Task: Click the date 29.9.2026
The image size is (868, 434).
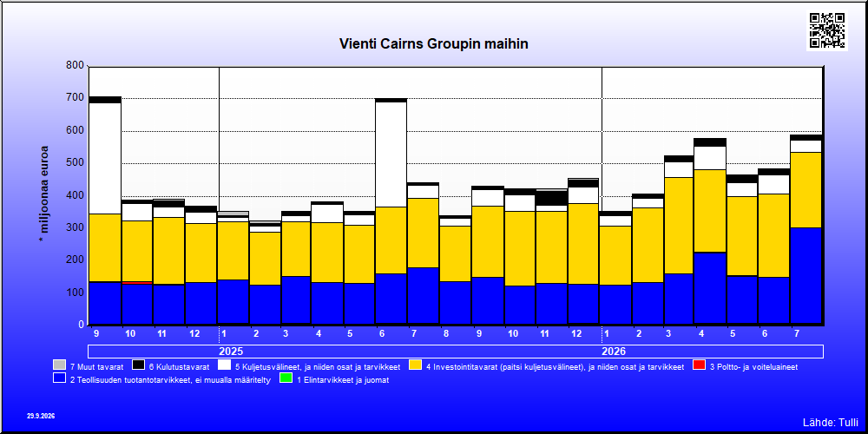Action: click(x=41, y=416)
